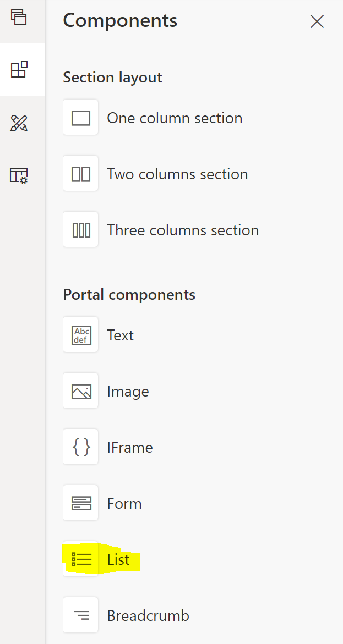Choose the 'Breadcrumb' text label
Image resolution: width=343 pixels, height=644 pixels.
[x=148, y=615]
